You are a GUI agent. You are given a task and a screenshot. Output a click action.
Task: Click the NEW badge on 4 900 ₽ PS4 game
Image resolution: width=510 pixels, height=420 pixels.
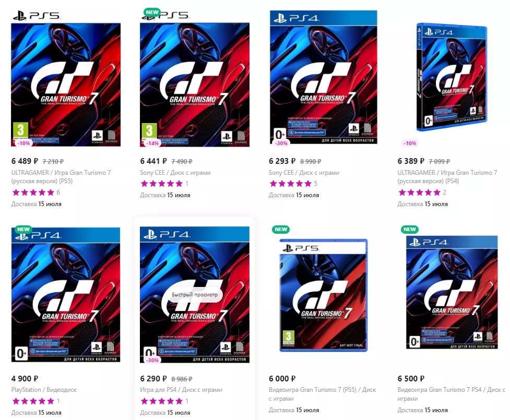[x=23, y=229]
